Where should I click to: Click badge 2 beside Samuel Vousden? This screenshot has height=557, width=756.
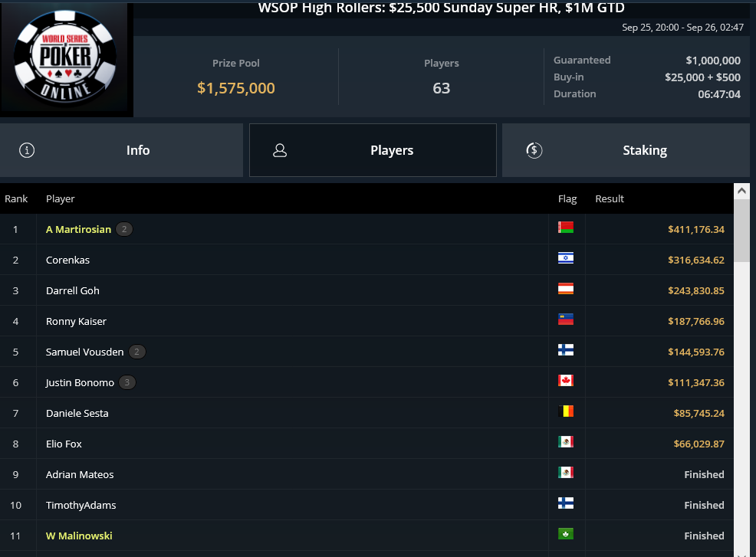137,352
